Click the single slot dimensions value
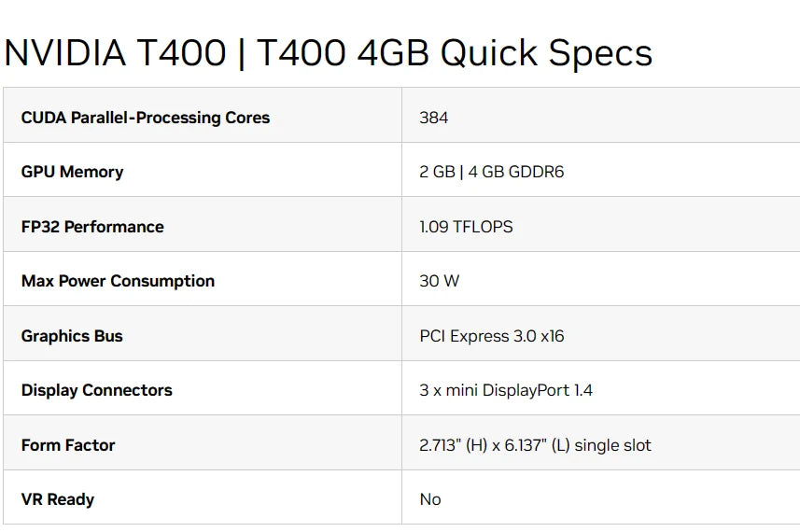 click(x=535, y=445)
